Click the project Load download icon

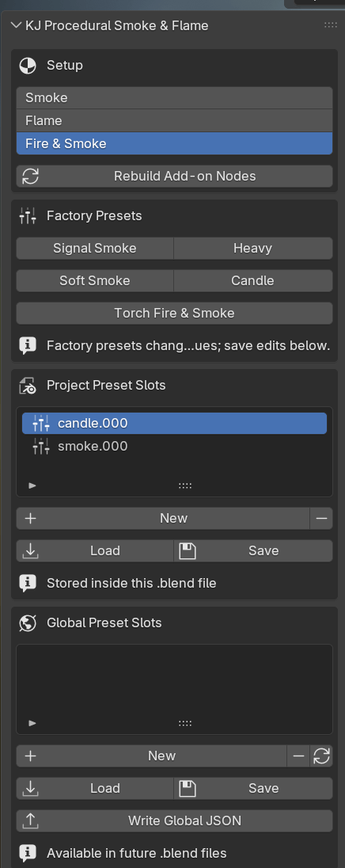point(30,550)
